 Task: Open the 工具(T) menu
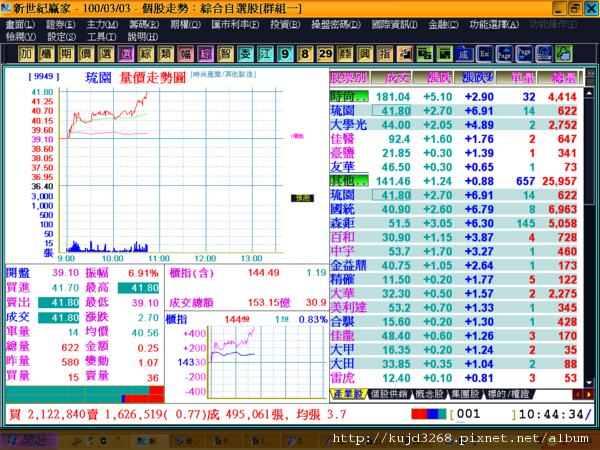click(x=102, y=37)
